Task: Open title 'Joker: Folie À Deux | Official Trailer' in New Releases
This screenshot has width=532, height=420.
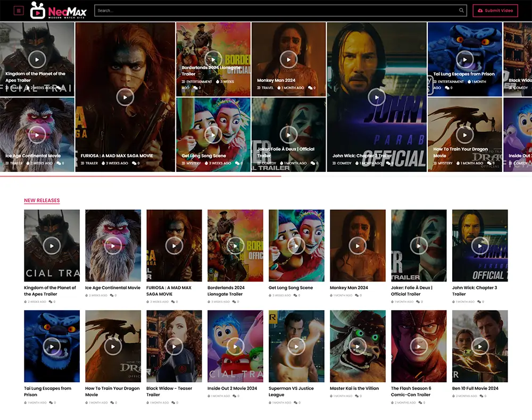Action: [x=412, y=291]
